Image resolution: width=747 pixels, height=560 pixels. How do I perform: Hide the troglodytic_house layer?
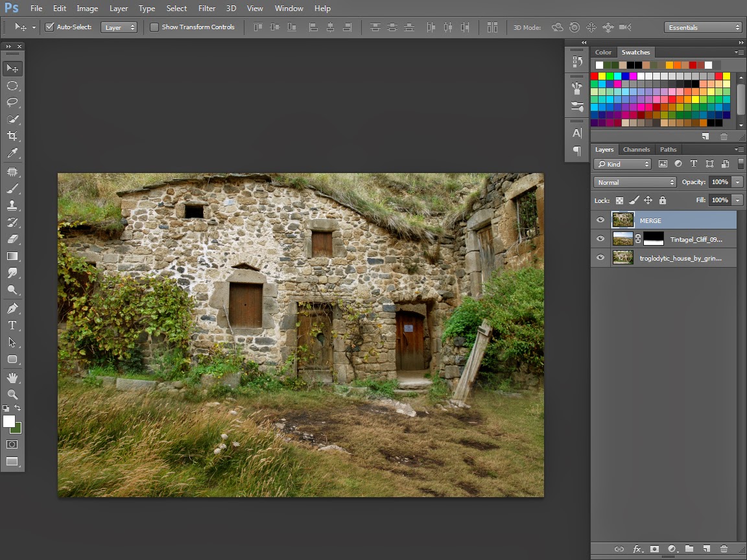coord(600,257)
